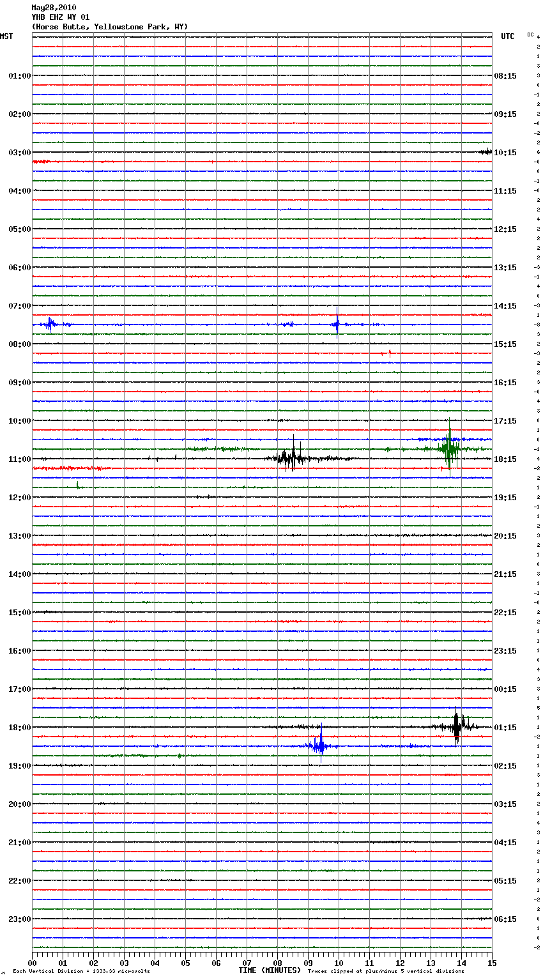Click the blue spike at minute 10 after 07:00

[337, 324]
